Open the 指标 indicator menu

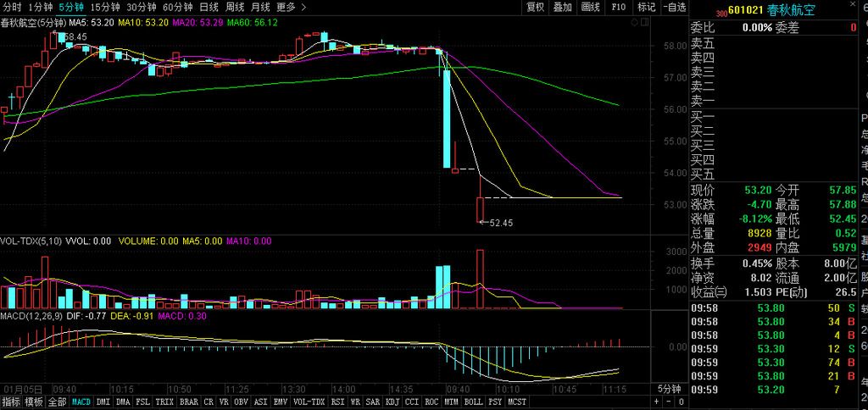point(11,402)
